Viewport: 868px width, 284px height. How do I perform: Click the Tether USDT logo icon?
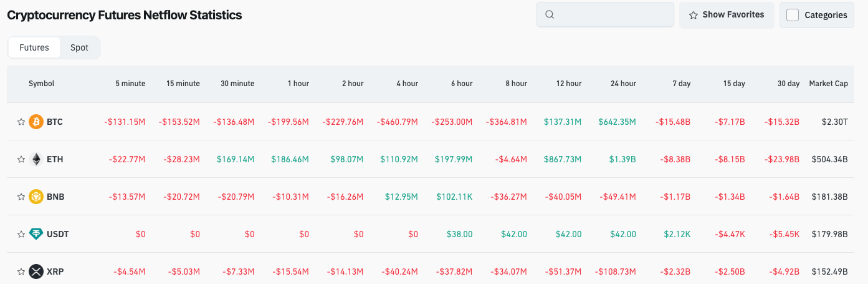coord(36,234)
